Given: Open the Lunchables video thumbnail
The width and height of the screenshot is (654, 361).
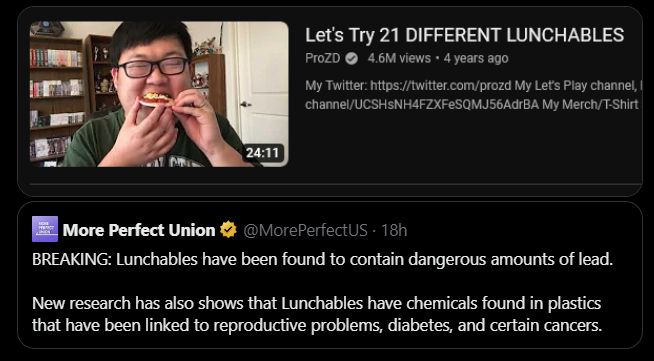Looking at the screenshot, I should tap(159, 94).
